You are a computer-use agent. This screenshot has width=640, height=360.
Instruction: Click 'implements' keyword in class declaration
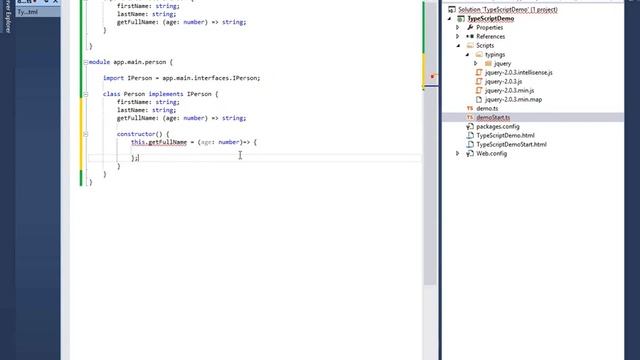166,94
